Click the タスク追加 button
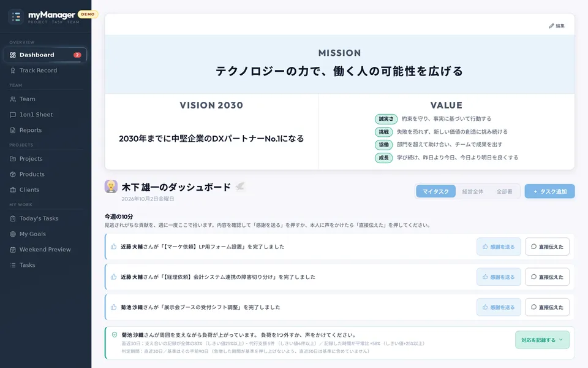588x368 pixels. pyautogui.click(x=549, y=191)
